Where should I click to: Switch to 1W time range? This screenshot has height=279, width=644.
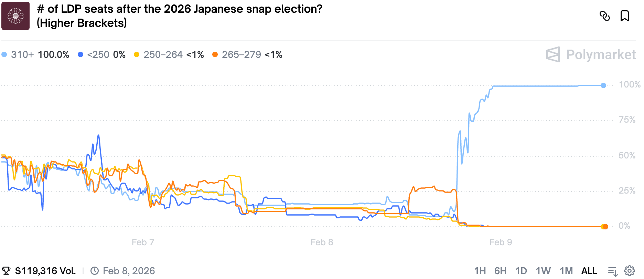coord(543,271)
